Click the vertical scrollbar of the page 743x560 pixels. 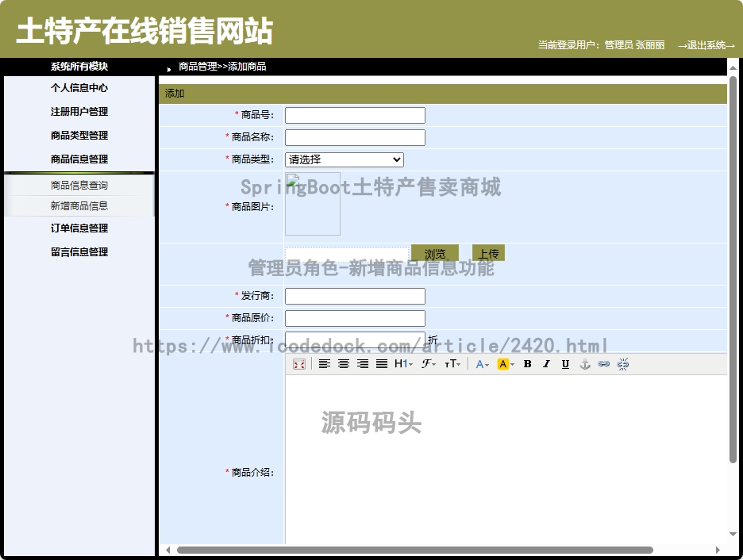[733, 270]
